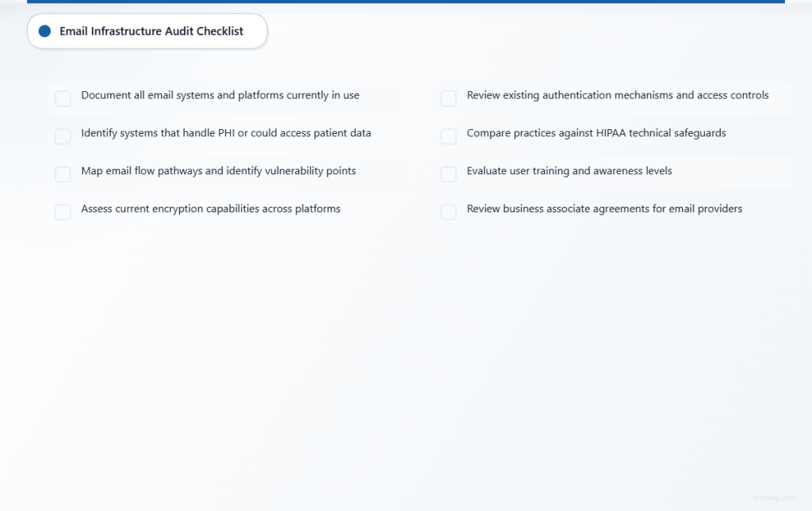Select the 'Compare practices against HIPAA' label
Viewport: 812px width, 511px height.
click(594, 132)
